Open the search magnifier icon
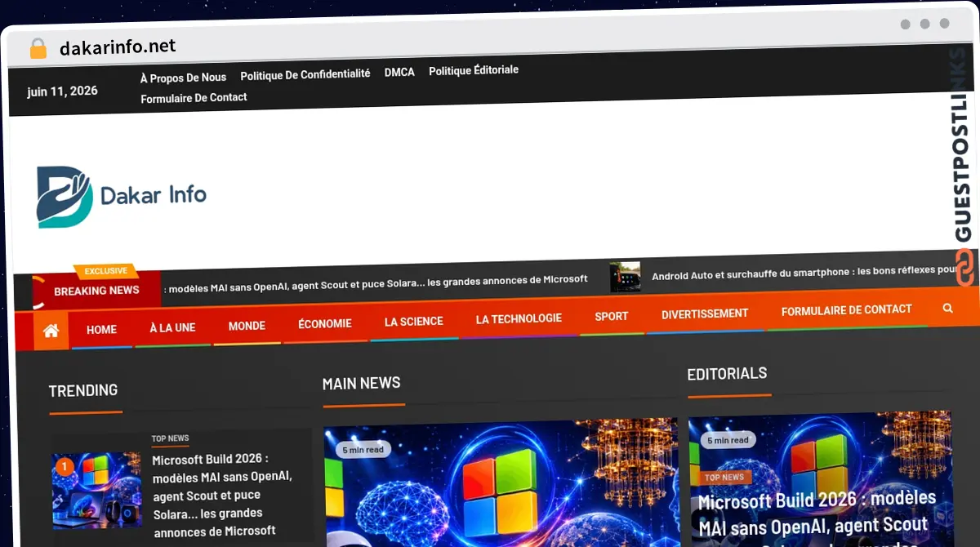980x547 pixels. (947, 308)
